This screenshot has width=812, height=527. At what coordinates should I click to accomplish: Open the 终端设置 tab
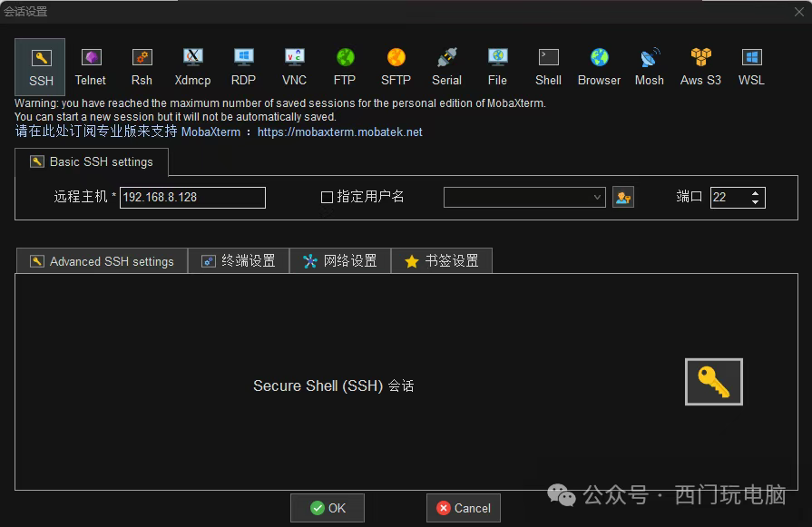[239, 261]
